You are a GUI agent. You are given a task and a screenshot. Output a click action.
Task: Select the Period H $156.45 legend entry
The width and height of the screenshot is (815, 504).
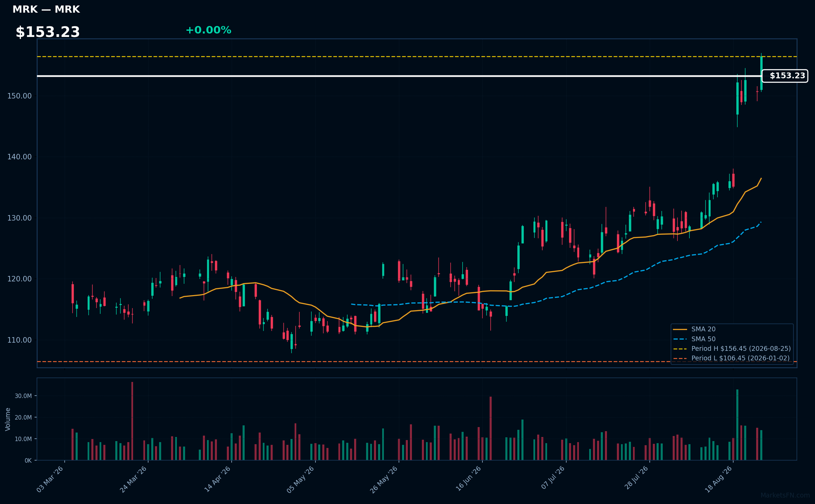pyautogui.click(x=732, y=349)
